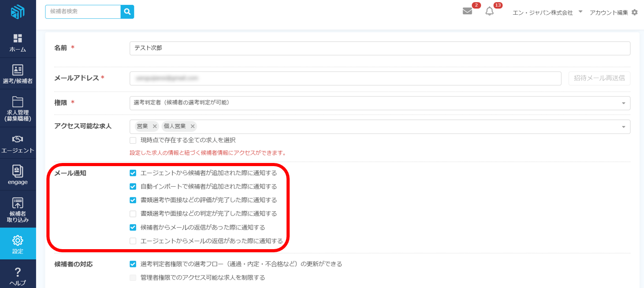Image resolution: width=644 pixels, height=288 pixels.
Task: Open the notifications bell icon
Action: (490, 12)
